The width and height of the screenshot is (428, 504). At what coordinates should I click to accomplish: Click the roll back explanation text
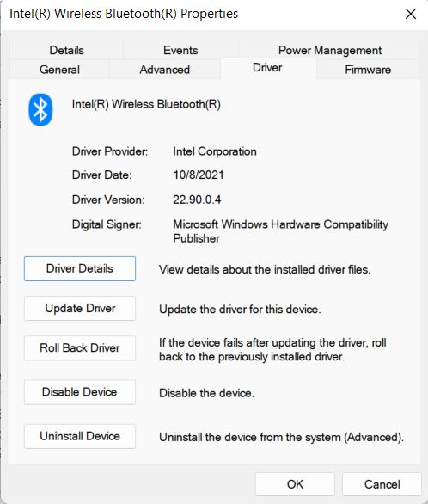(272, 350)
